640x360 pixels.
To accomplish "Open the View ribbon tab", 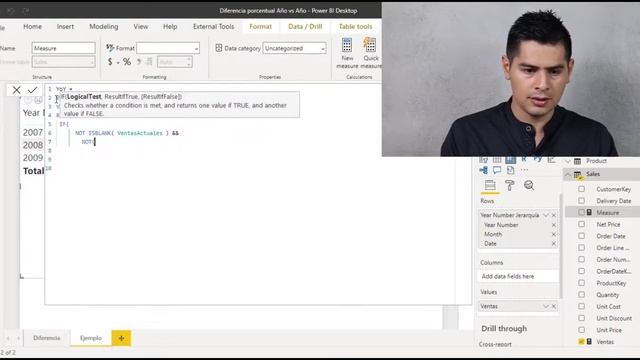I will coord(141,27).
